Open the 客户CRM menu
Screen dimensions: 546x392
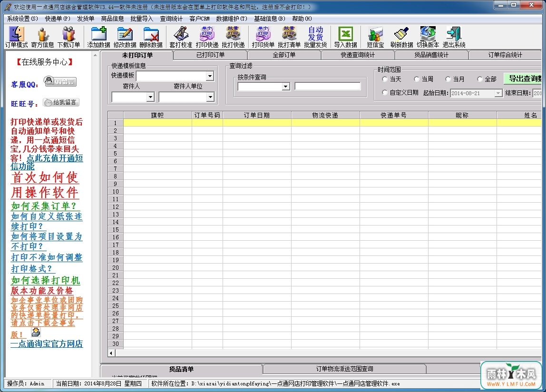(x=200, y=19)
